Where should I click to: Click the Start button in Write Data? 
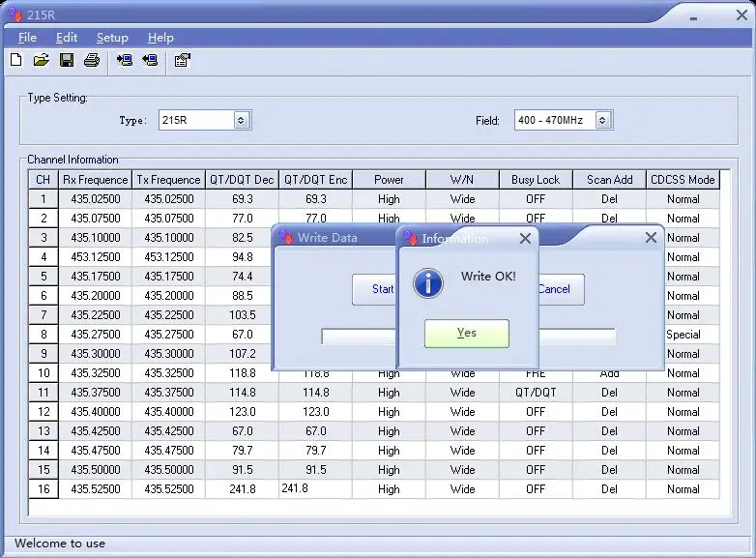coord(374,289)
